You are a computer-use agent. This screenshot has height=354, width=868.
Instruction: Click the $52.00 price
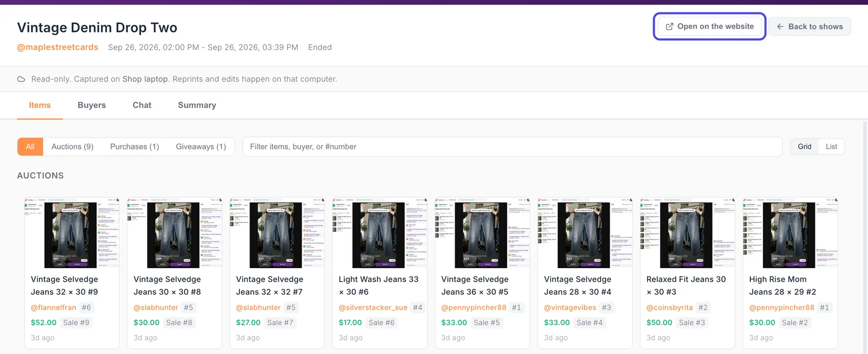click(x=44, y=323)
